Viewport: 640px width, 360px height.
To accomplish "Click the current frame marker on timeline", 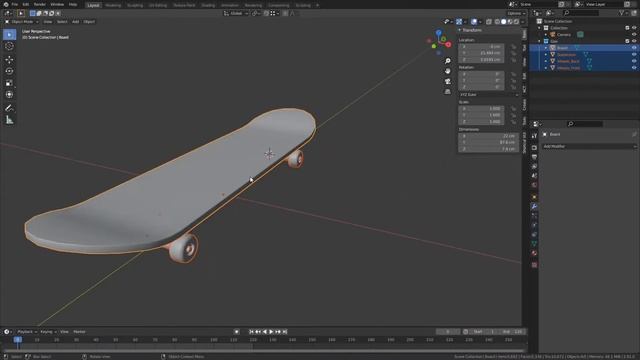I will 18,340.
